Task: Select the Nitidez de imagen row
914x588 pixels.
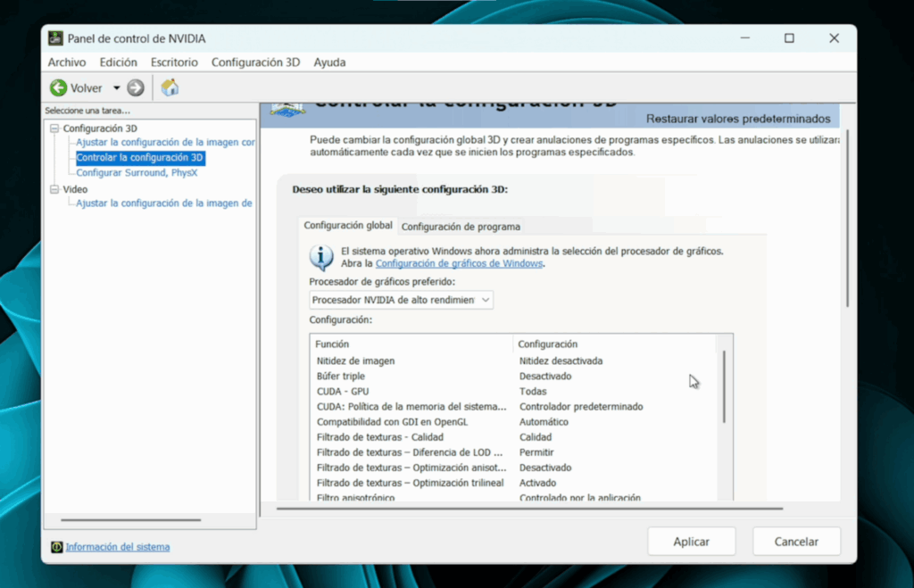Action: click(515, 360)
